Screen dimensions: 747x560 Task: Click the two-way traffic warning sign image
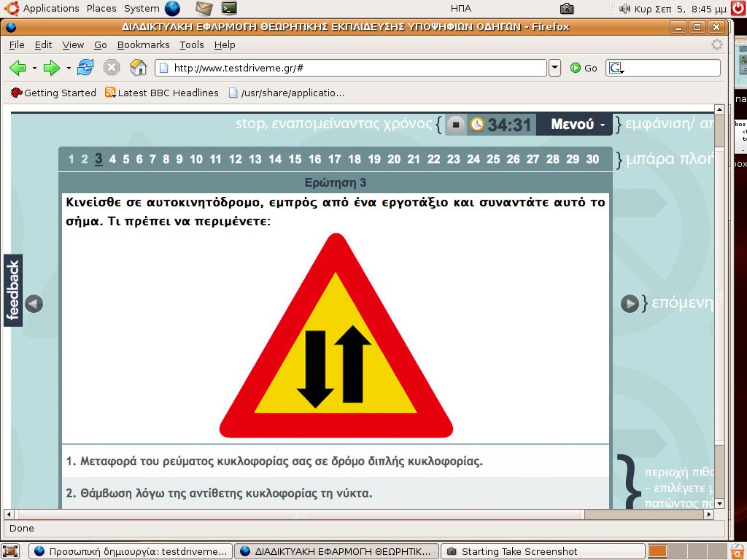point(336,335)
